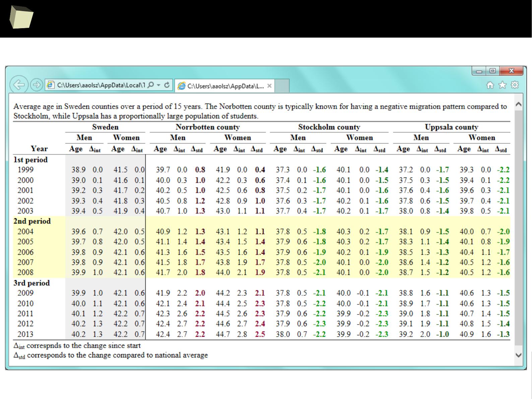Click the Δstd footnote about national average
The width and height of the screenshot is (532, 399).
point(111,355)
